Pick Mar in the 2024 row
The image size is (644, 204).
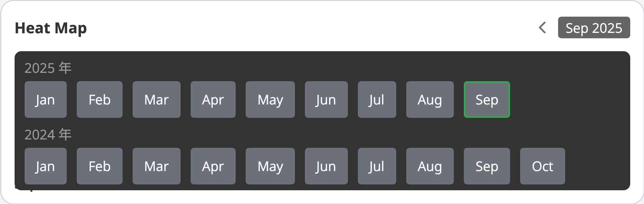click(156, 166)
